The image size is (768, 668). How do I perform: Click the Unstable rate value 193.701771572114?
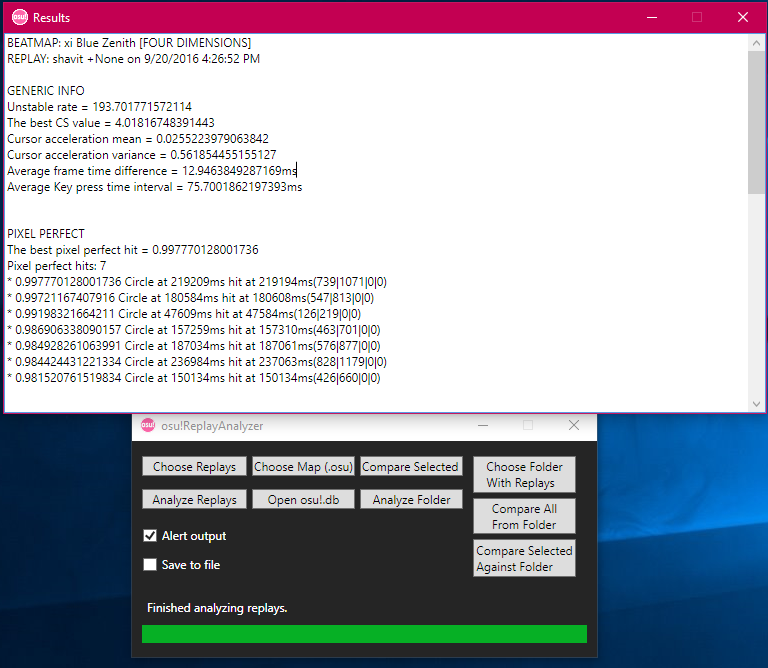point(142,107)
